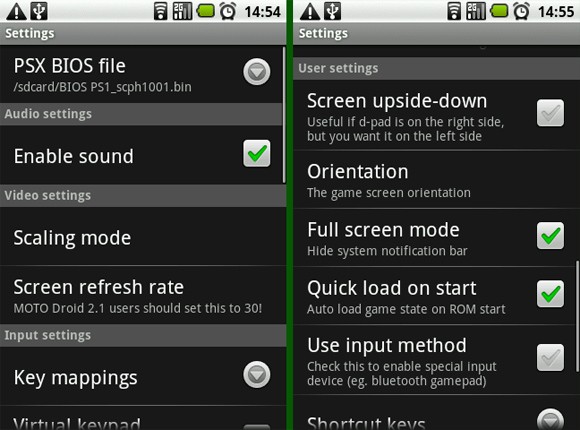Screen dimensions: 580x430
Task: Check the Use input method checkbox
Action: click(x=550, y=357)
